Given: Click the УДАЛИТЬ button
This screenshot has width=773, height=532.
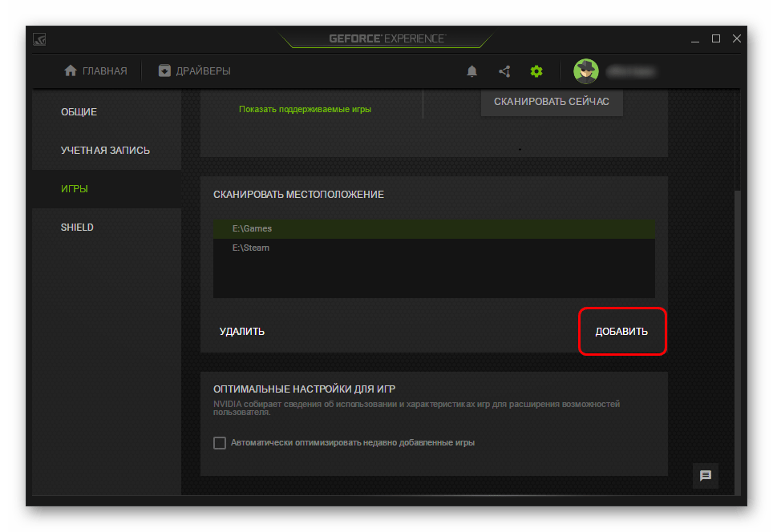Looking at the screenshot, I should pos(242,332).
